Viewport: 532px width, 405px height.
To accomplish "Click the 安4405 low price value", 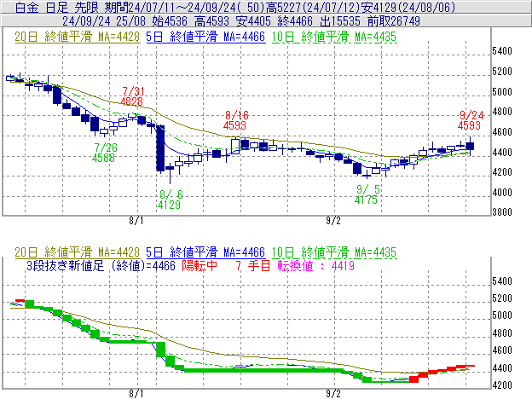I will [x=253, y=21].
